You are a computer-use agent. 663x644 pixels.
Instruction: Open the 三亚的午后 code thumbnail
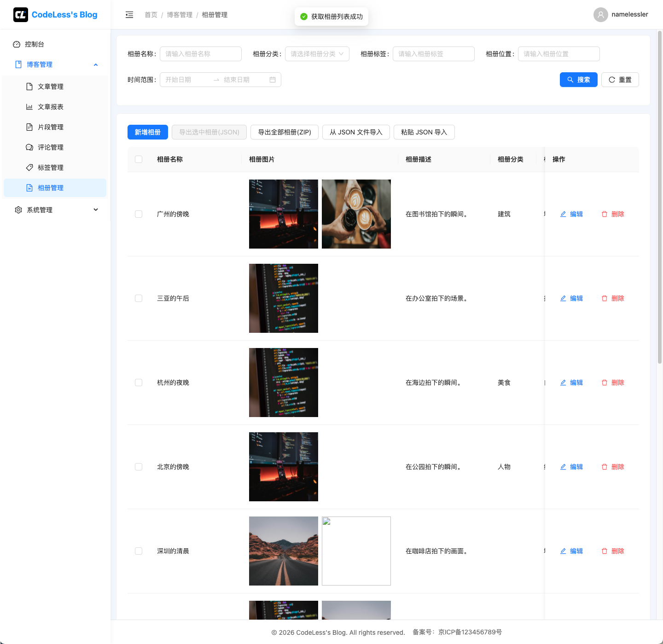tap(284, 298)
